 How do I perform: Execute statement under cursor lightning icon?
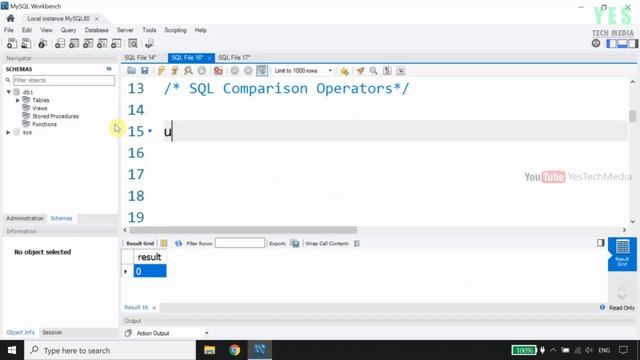pyautogui.click(x=175, y=71)
